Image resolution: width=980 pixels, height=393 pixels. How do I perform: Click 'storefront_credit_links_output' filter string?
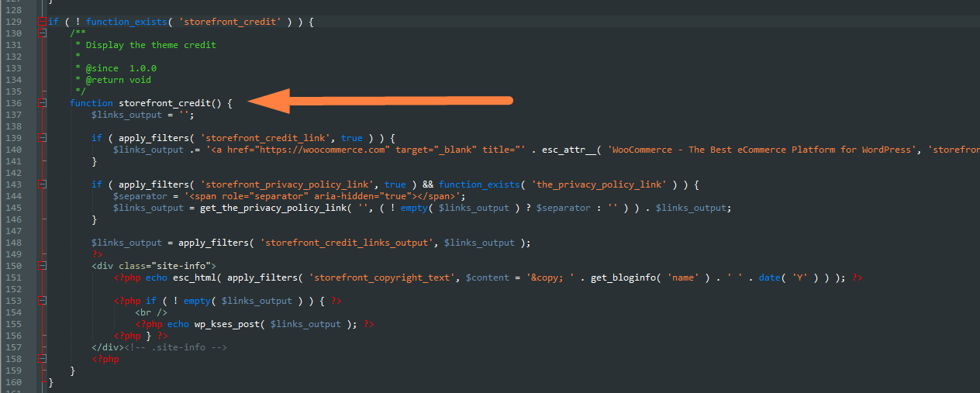[347, 243]
